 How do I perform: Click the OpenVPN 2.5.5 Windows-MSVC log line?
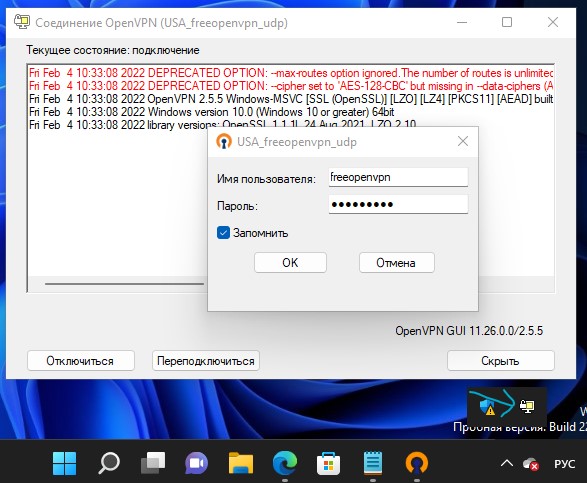291,99
